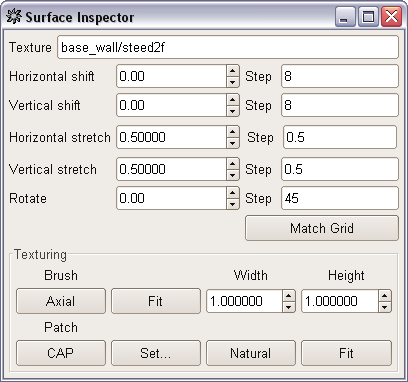Click the Rotate value field

click(172, 198)
